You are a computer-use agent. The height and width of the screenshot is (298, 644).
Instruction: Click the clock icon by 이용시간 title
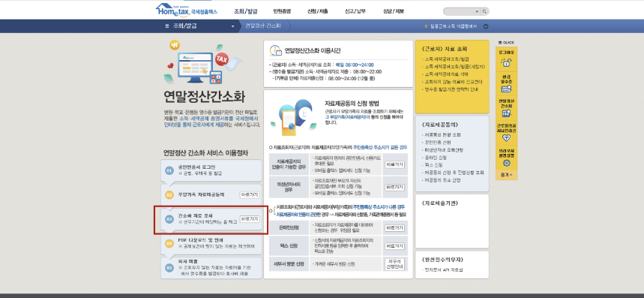click(275, 50)
